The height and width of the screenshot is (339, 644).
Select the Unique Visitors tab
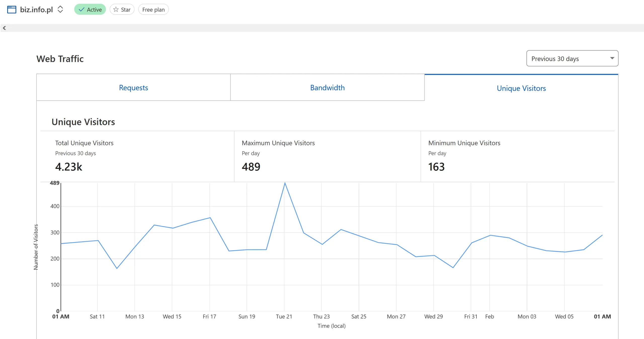coord(521,88)
